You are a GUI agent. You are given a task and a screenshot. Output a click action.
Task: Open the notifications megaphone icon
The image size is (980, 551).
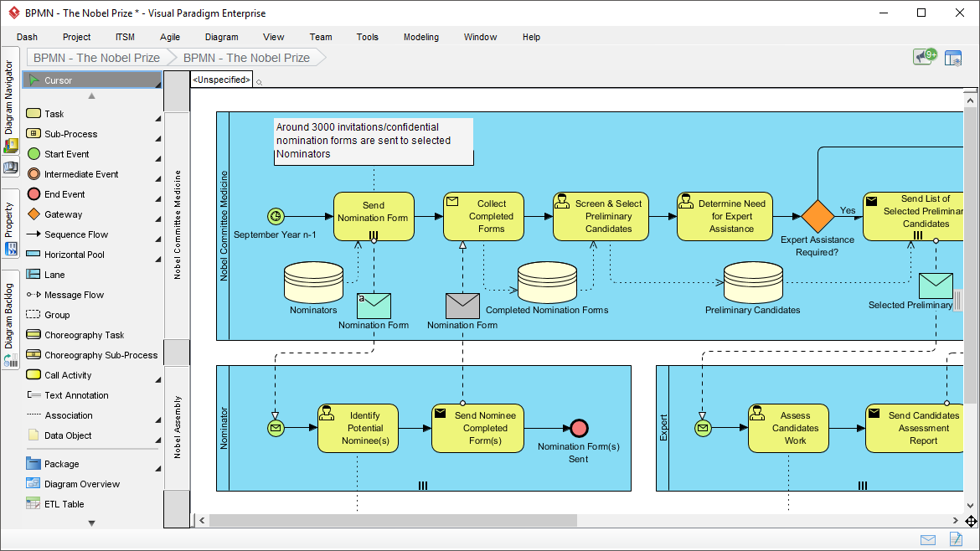tap(925, 57)
